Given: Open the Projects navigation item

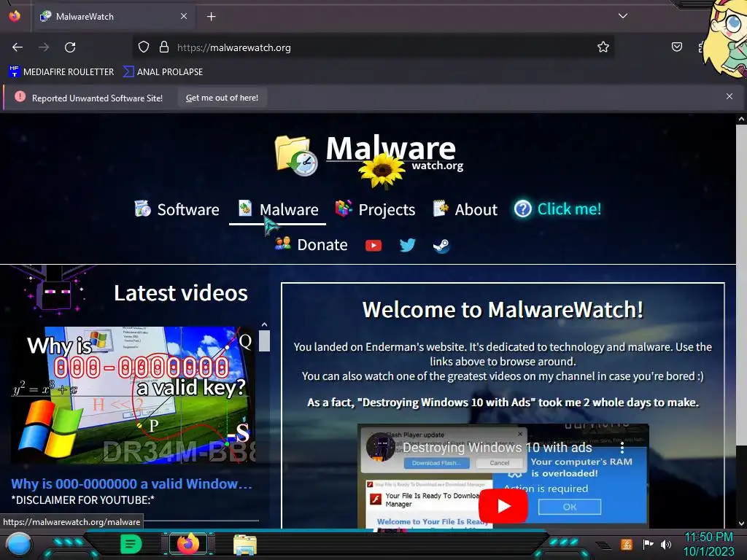Looking at the screenshot, I should pos(376,209).
